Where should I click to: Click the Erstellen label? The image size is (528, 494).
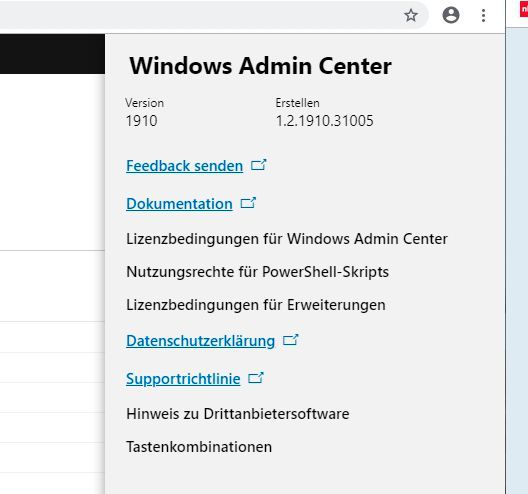298,103
